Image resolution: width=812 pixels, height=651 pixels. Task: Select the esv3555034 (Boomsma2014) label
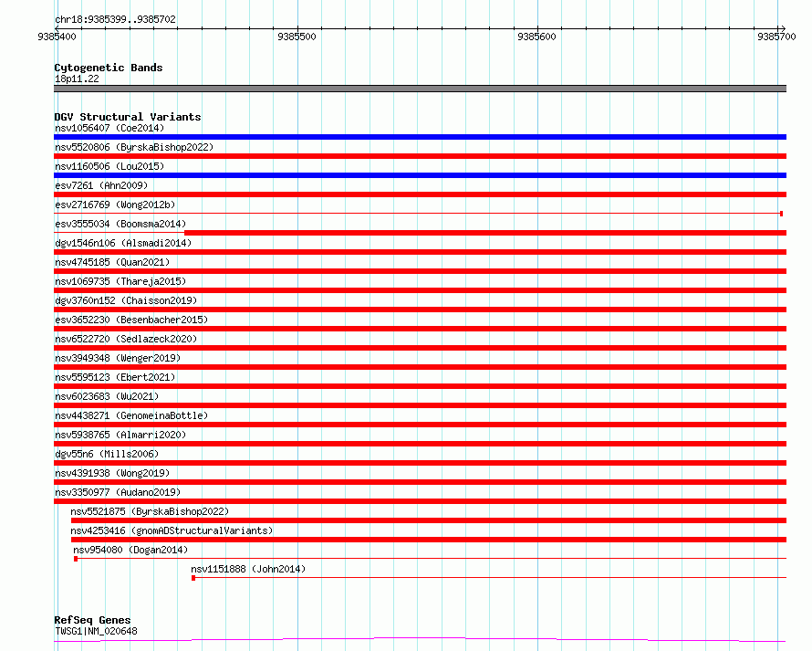point(120,224)
